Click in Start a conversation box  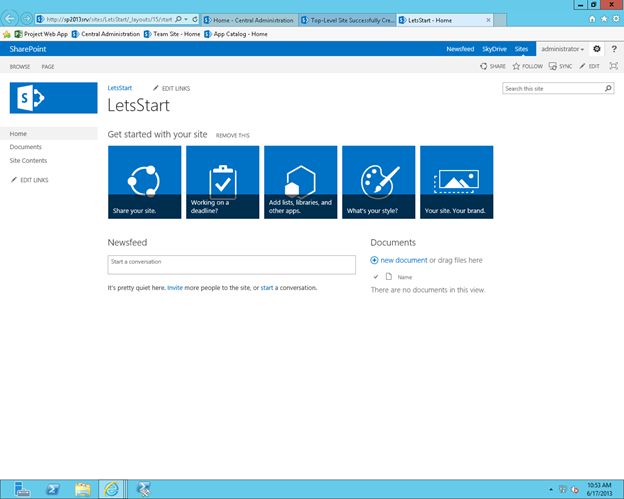pyautogui.click(x=232, y=265)
